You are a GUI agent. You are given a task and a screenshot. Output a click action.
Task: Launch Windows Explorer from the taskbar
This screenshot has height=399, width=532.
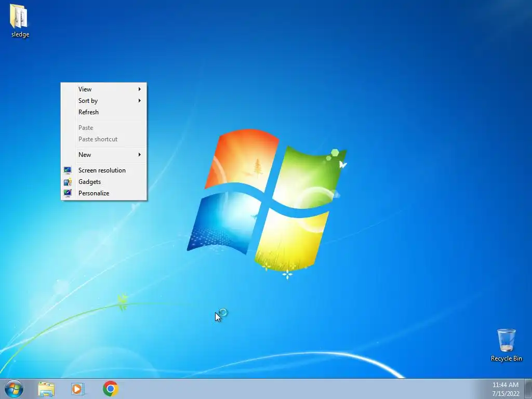tap(46, 389)
